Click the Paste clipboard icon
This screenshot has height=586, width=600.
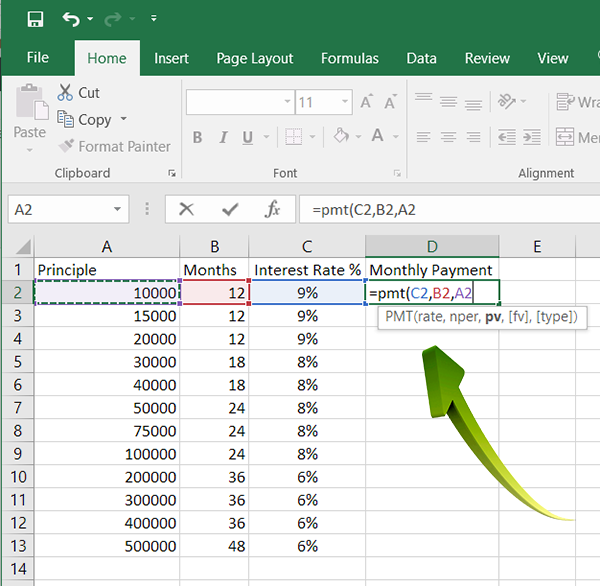point(31,101)
